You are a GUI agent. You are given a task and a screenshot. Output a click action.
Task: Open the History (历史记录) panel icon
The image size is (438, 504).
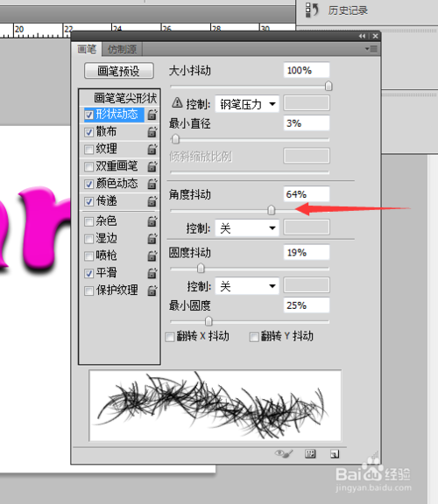pyautogui.click(x=312, y=10)
